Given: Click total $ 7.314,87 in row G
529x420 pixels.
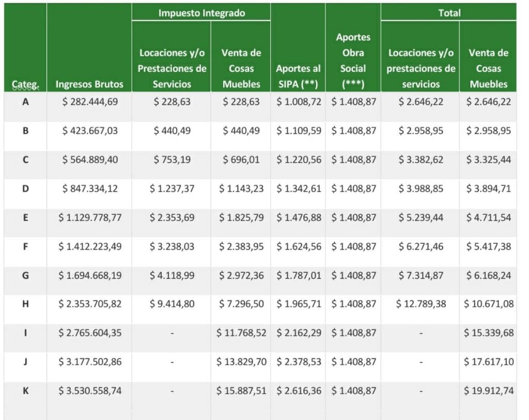Looking at the screenshot, I should [421, 275].
